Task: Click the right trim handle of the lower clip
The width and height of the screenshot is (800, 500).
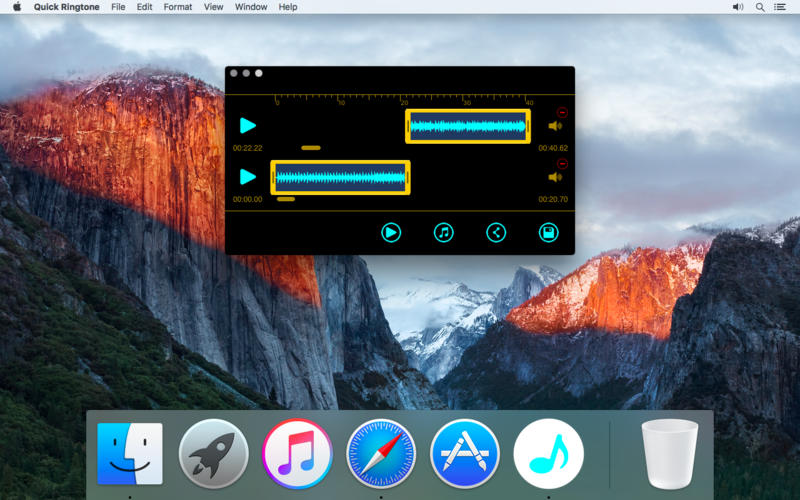Action: pyautogui.click(x=408, y=177)
